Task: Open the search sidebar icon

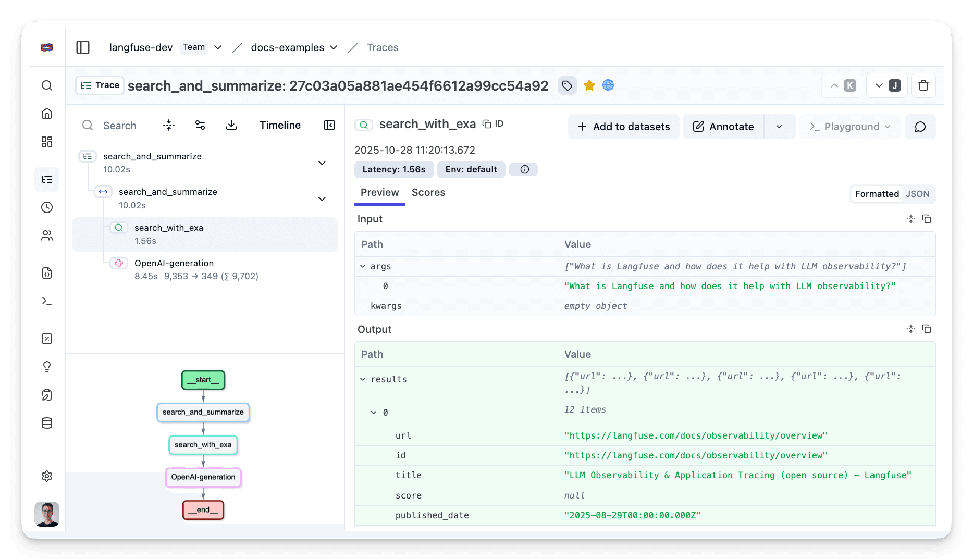Action: [47, 85]
